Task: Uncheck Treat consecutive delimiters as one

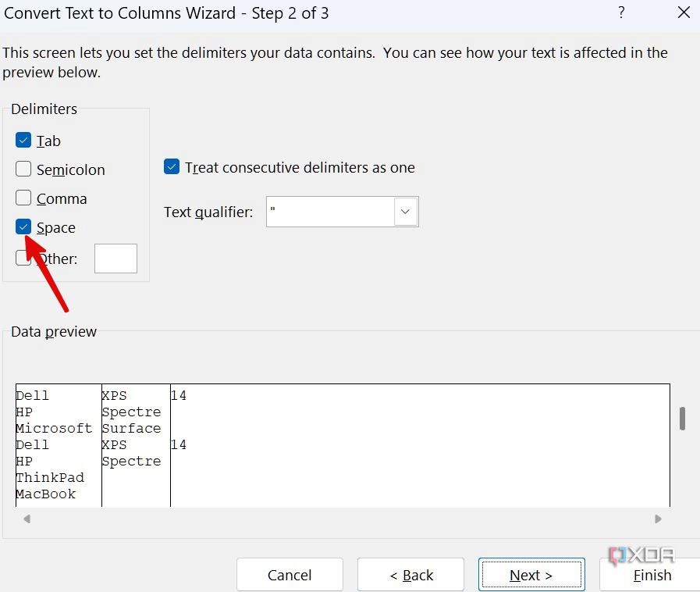Action: tap(171, 166)
